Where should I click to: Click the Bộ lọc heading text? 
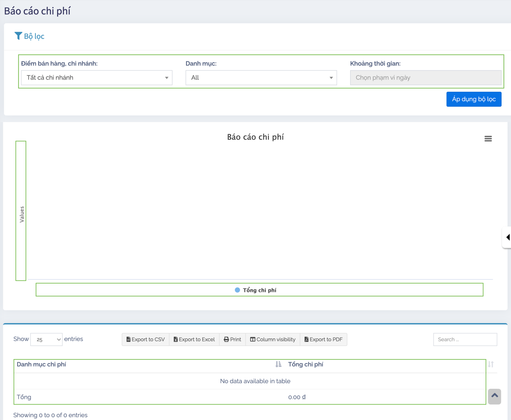(34, 36)
